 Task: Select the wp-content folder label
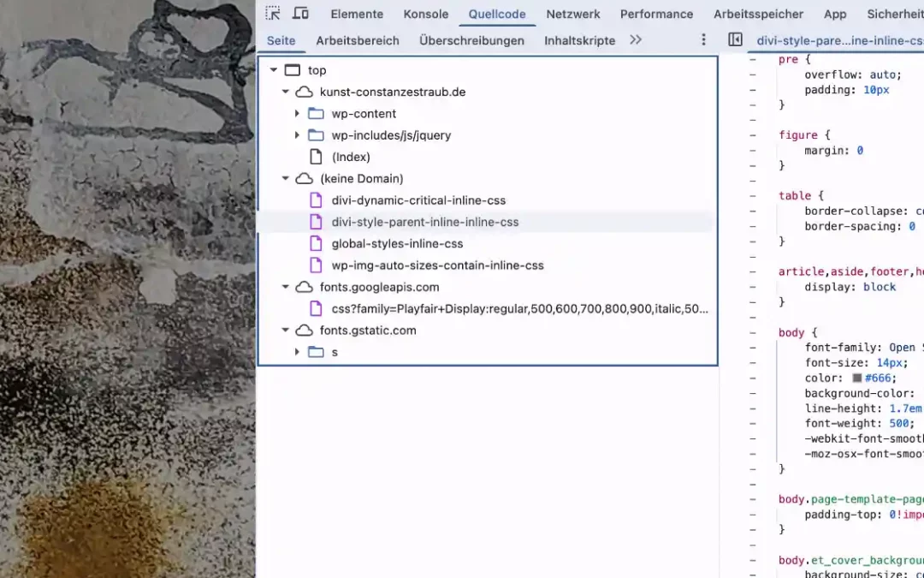point(364,114)
